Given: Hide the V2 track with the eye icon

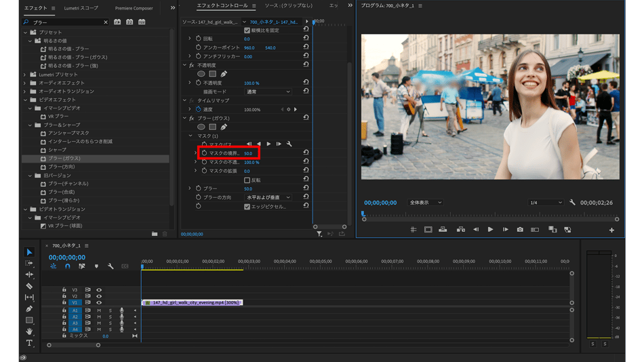Looking at the screenshot, I should pos(99,296).
